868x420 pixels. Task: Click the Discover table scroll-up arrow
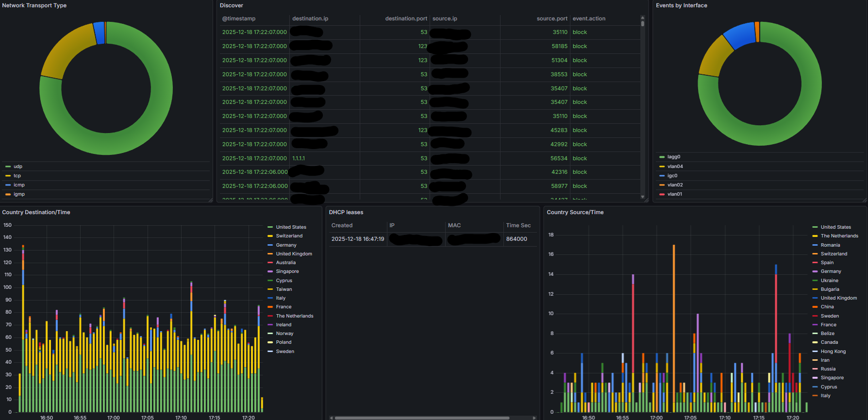(x=643, y=17)
